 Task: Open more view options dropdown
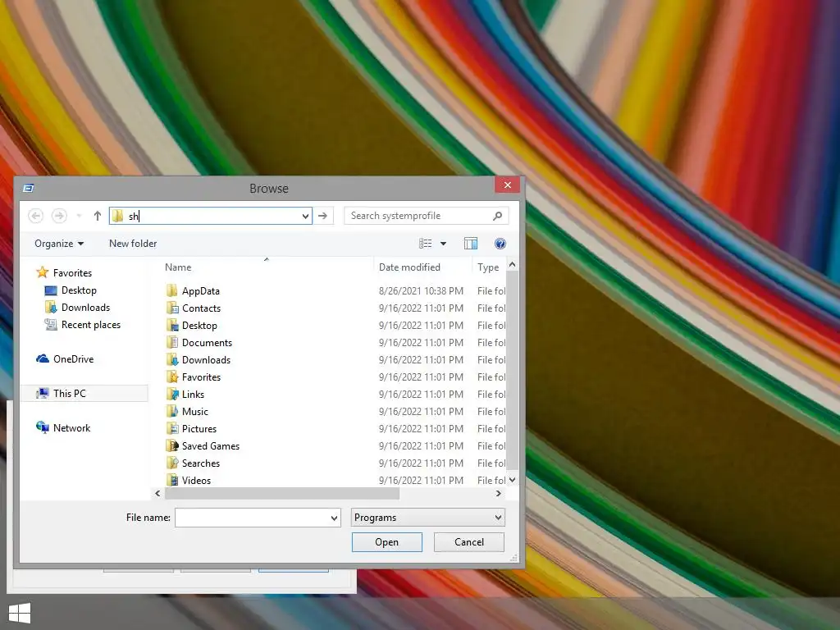[x=444, y=244]
